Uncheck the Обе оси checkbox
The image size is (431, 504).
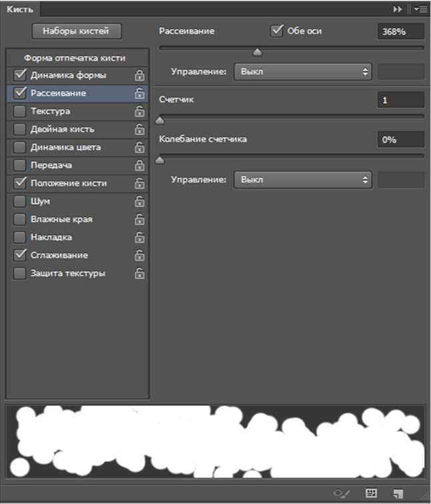[x=277, y=31]
